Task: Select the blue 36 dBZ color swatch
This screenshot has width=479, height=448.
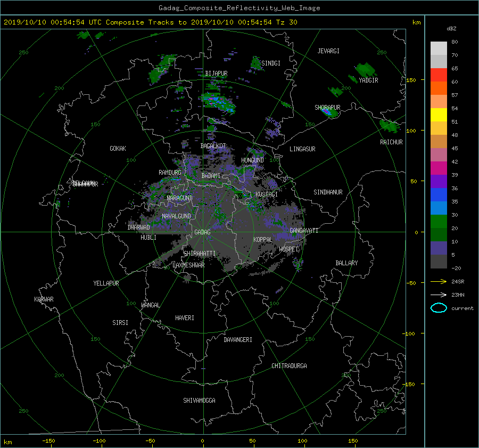Action: (439, 194)
